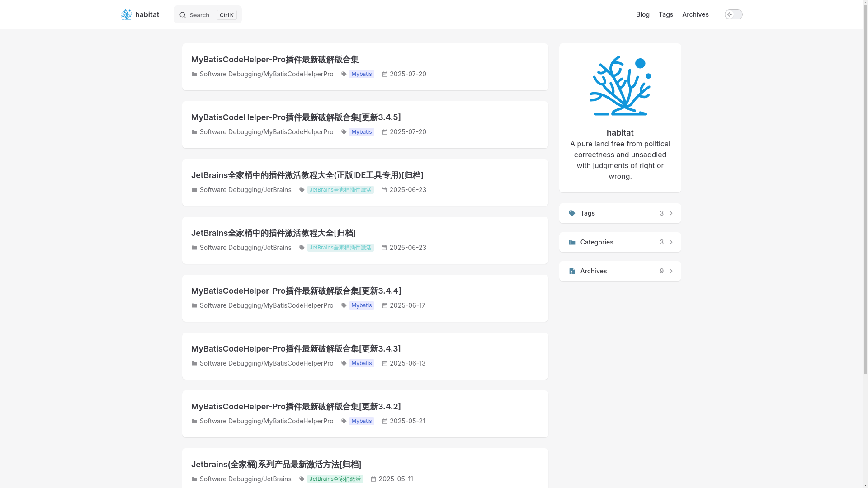Open the Archives nav item in header
Image resolution: width=868 pixels, height=488 pixels.
click(x=695, y=14)
